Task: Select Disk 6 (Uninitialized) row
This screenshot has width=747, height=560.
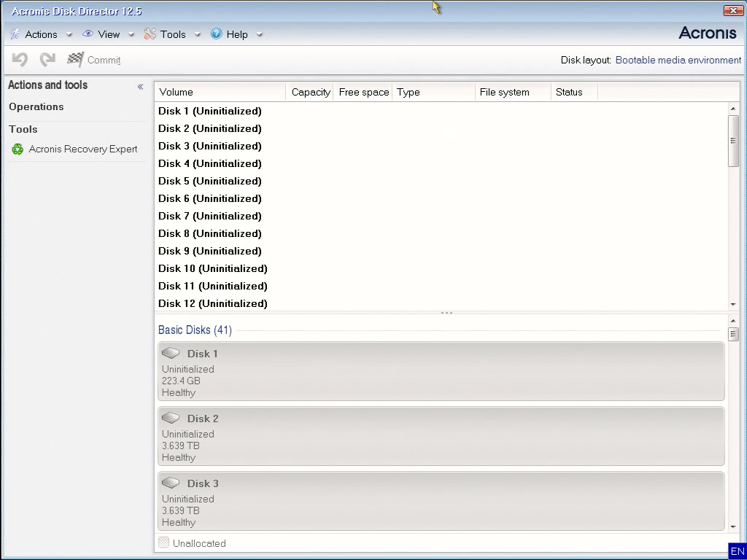Action: [x=441, y=198]
